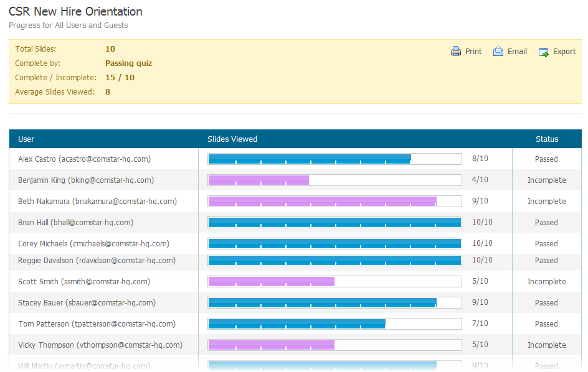The image size is (588, 372).
Task: Click the Status column header
Action: pos(547,139)
